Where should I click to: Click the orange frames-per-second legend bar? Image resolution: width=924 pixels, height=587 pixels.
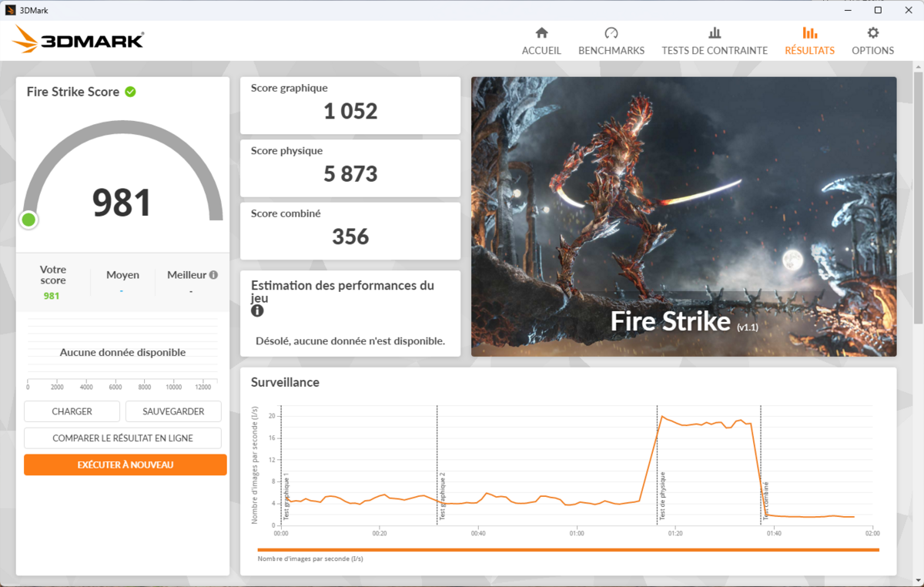(568, 549)
